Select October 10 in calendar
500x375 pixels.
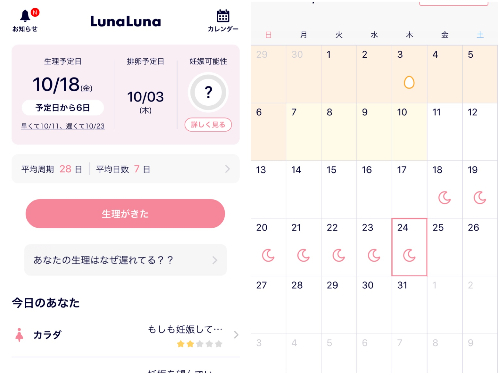(409, 132)
